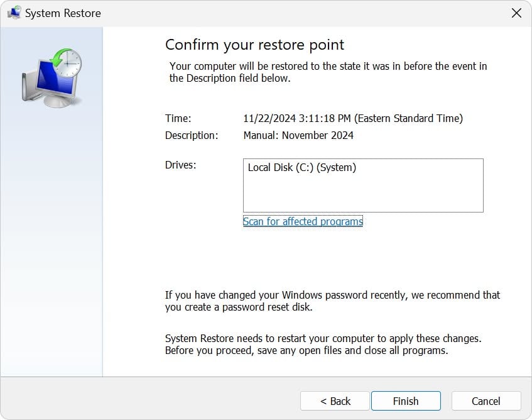Click the restore point Time value text
The width and height of the screenshot is (532, 420).
[x=354, y=118]
